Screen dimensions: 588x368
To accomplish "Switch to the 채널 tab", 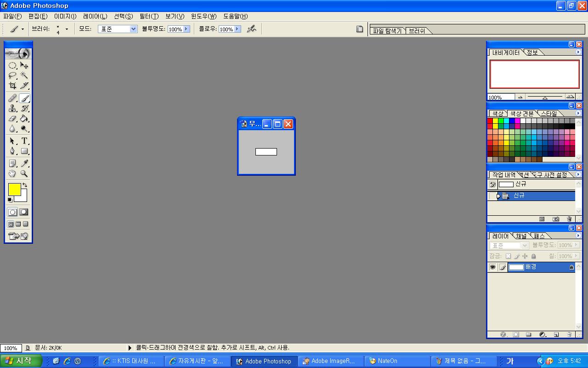I will coord(521,236).
